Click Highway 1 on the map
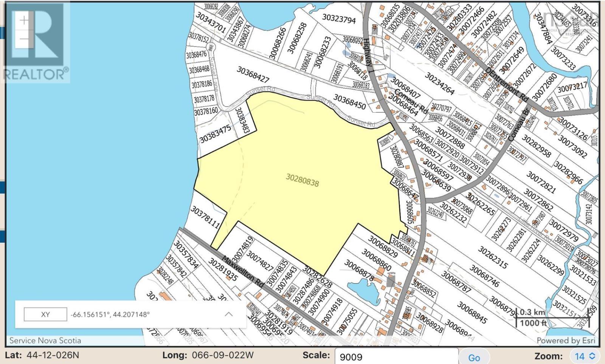Image resolution: width=605 pixels, height=364 pixels. click(367, 53)
